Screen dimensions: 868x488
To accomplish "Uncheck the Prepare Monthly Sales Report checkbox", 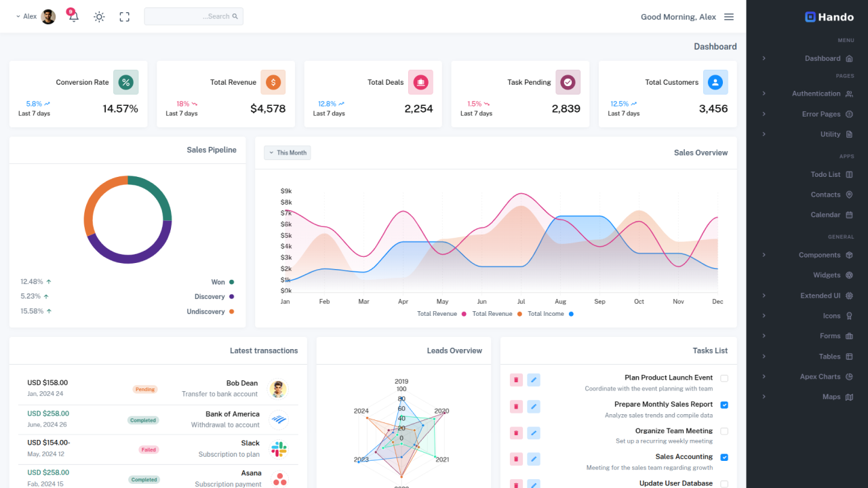I will click(x=725, y=405).
